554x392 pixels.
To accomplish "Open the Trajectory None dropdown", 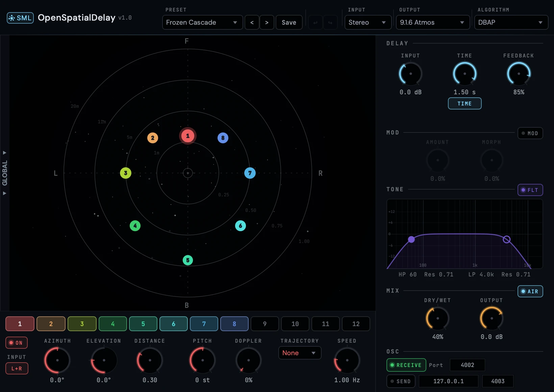I will [x=300, y=353].
